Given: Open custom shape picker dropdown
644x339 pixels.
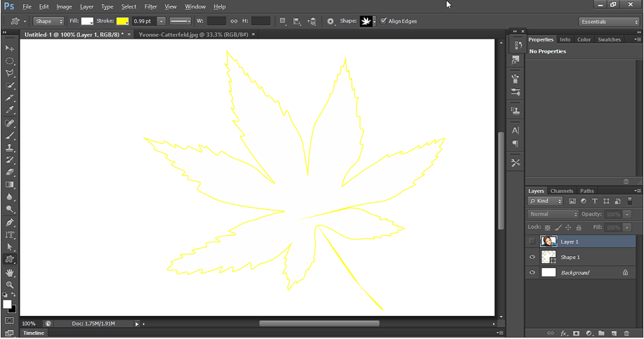Looking at the screenshot, I should [x=374, y=21].
